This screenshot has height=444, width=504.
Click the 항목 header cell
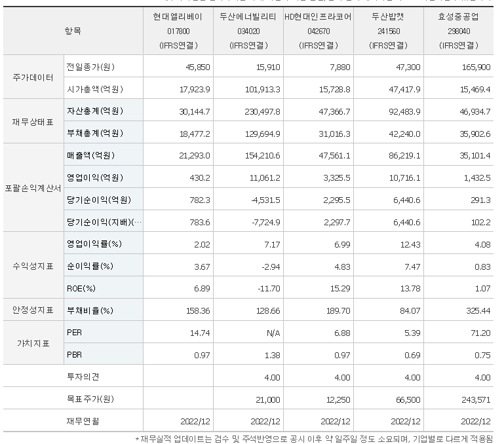click(73, 31)
